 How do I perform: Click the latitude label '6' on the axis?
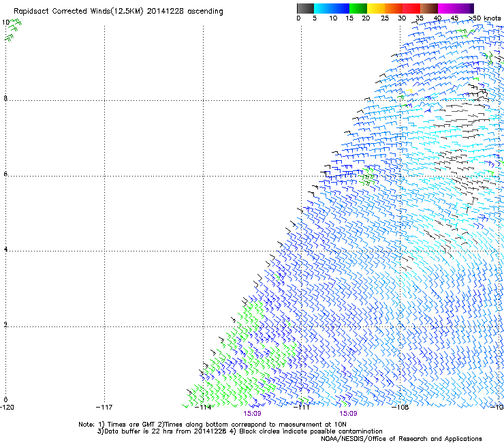tap(5, 174)
